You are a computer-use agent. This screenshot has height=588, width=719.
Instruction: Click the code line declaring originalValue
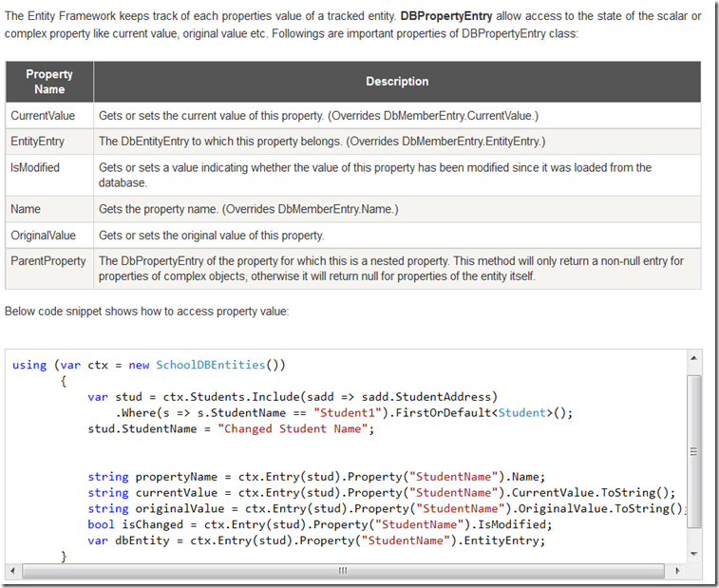[x=387, y=508]
